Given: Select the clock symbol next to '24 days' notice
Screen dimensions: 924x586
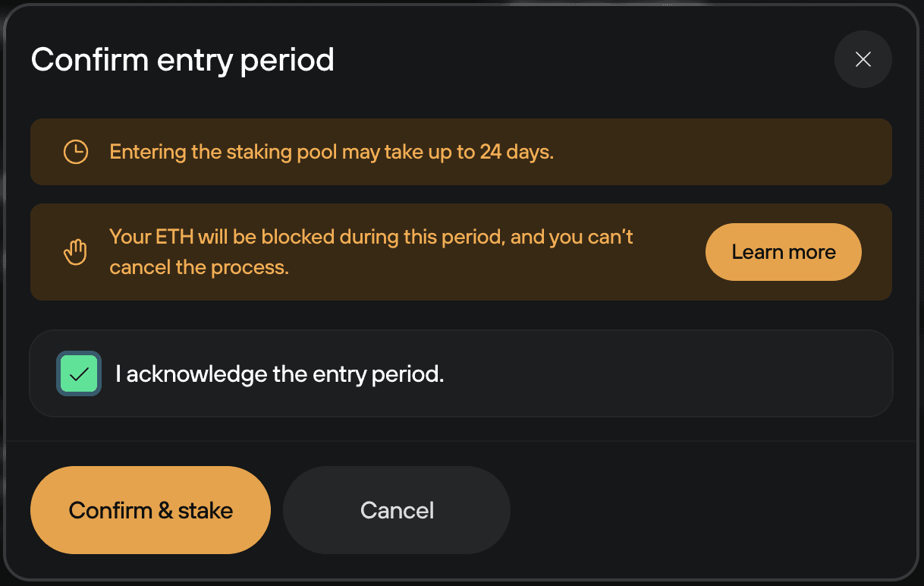Looking at the screenshot, I should [x=75, y=151].
